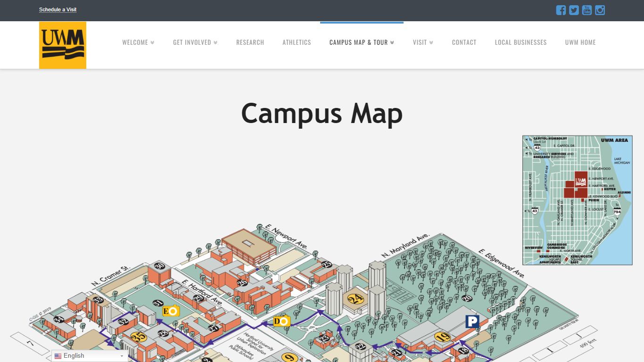The image size is (644, 362).
Task: Expand the Campus Map & Tour dropdown
Action: (362, 42)
